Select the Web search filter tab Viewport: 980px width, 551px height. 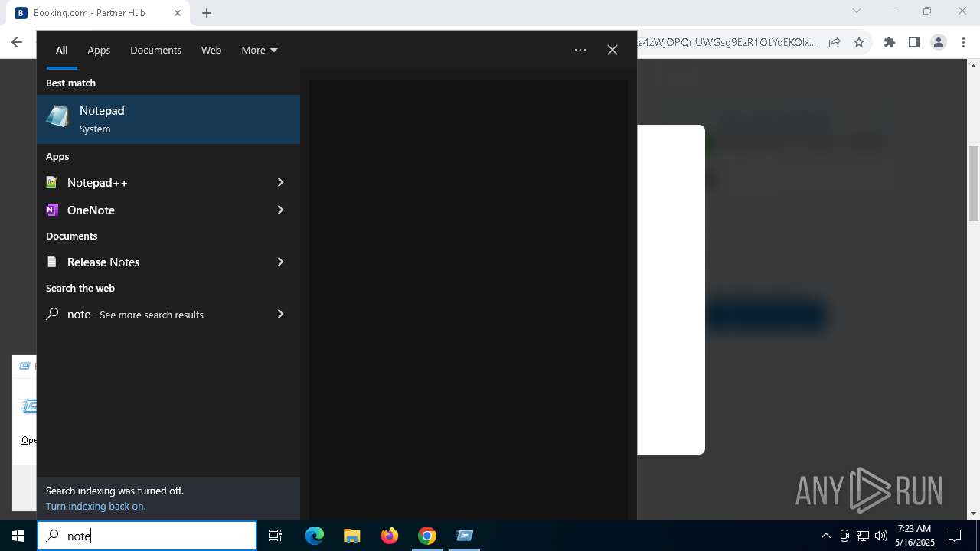pos(211,50)
